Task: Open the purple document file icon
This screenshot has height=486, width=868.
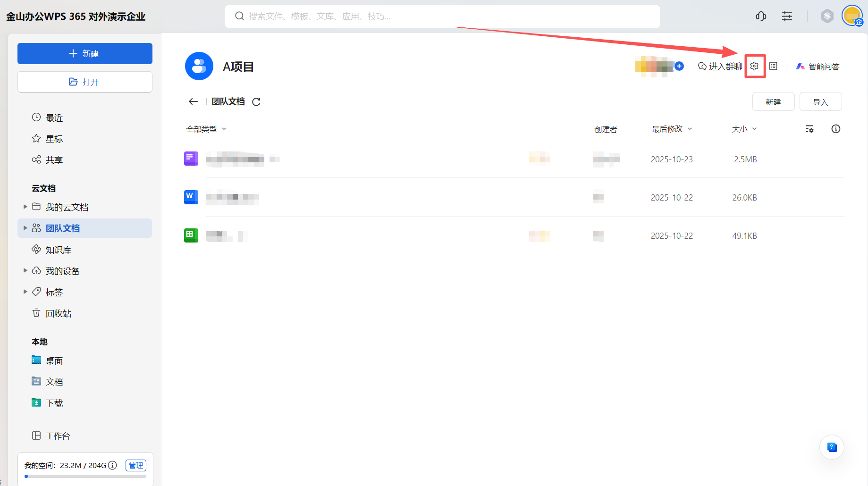Action: pos(191,159)
